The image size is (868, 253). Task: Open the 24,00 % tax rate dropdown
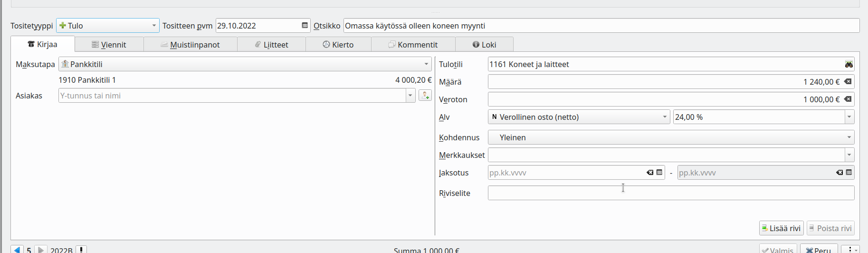pos(849,117)
